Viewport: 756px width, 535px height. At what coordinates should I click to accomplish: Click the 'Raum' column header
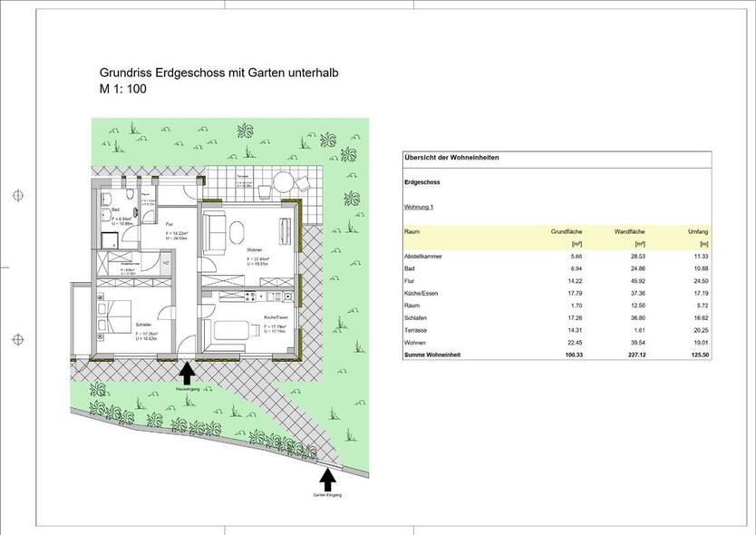[412, 231]
